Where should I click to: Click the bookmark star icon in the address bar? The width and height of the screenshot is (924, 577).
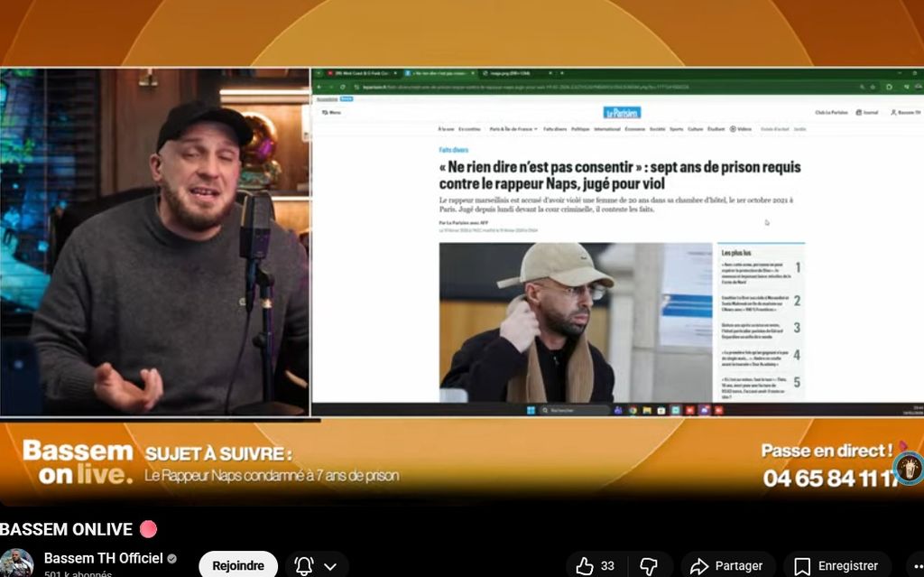[873, 87]
